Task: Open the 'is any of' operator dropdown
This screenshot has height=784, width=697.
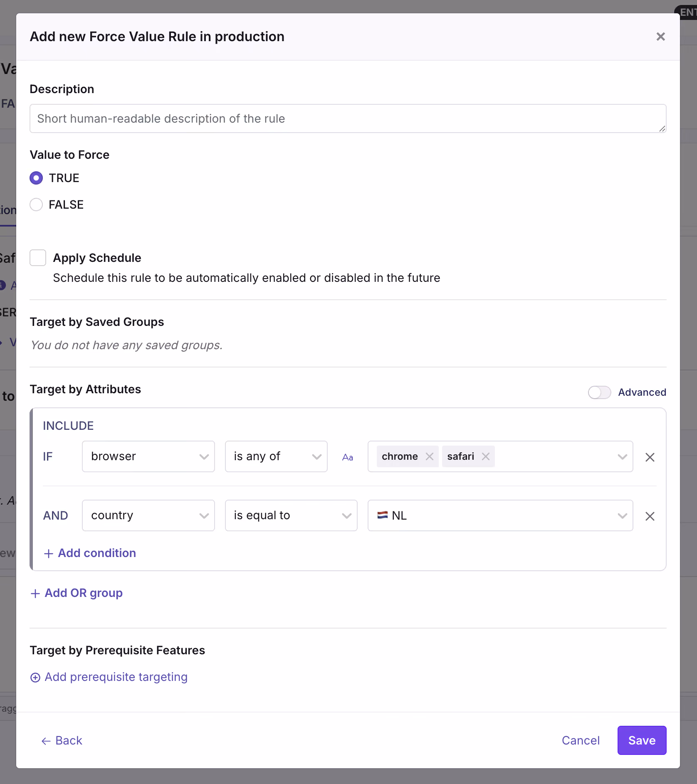Action: [x=276, y=456]
